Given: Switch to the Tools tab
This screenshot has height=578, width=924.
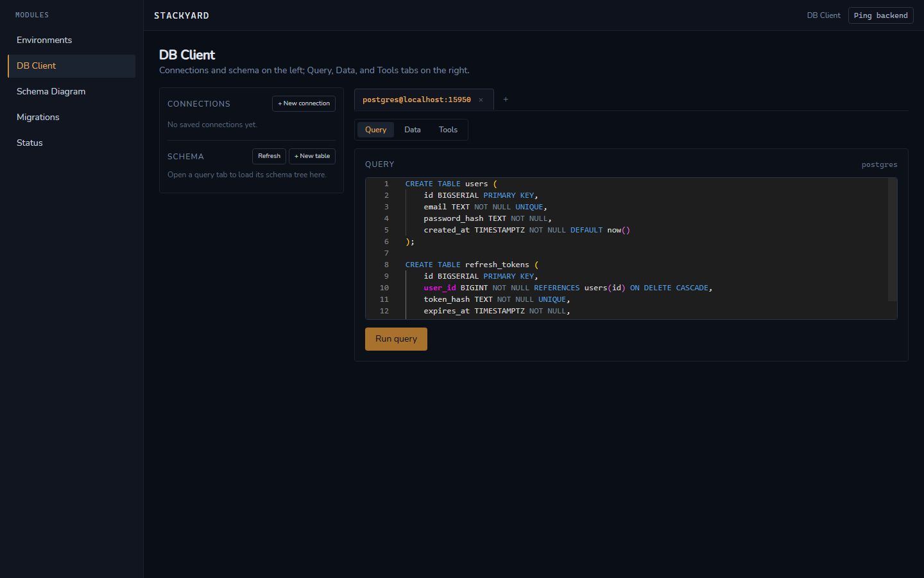Looking at the screenshot, I should 448,130.
